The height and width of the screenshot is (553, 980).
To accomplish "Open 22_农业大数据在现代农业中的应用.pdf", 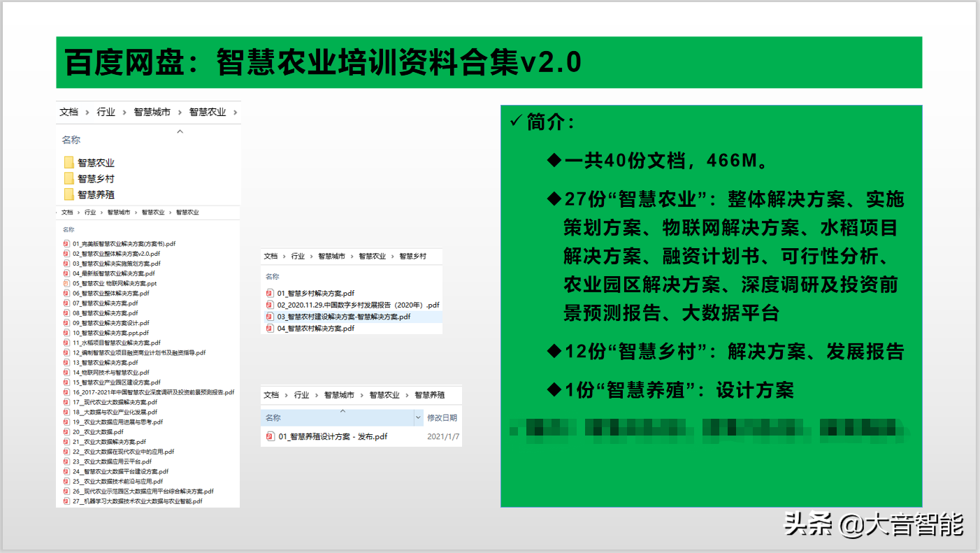I will [x=123, y=452].
